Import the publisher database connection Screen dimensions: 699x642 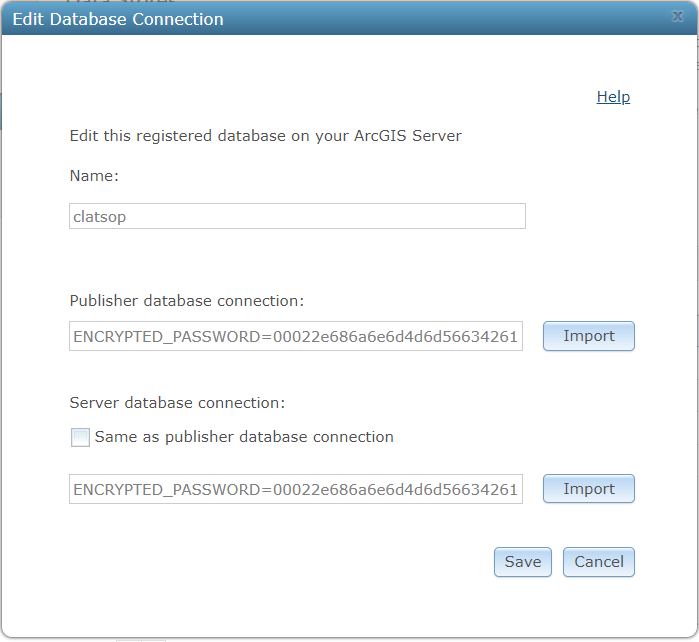click(x=588, y=336)
